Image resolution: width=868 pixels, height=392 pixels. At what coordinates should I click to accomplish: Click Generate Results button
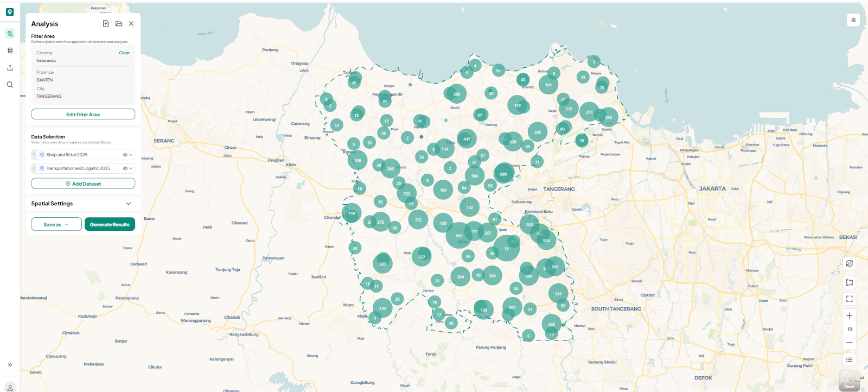point(110,224)
